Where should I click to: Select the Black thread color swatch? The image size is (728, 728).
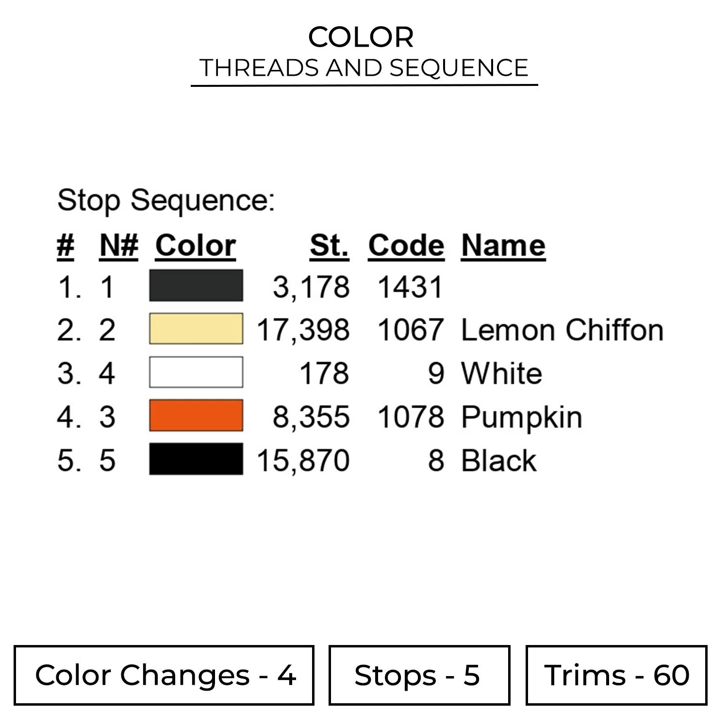tap(196, 459)
